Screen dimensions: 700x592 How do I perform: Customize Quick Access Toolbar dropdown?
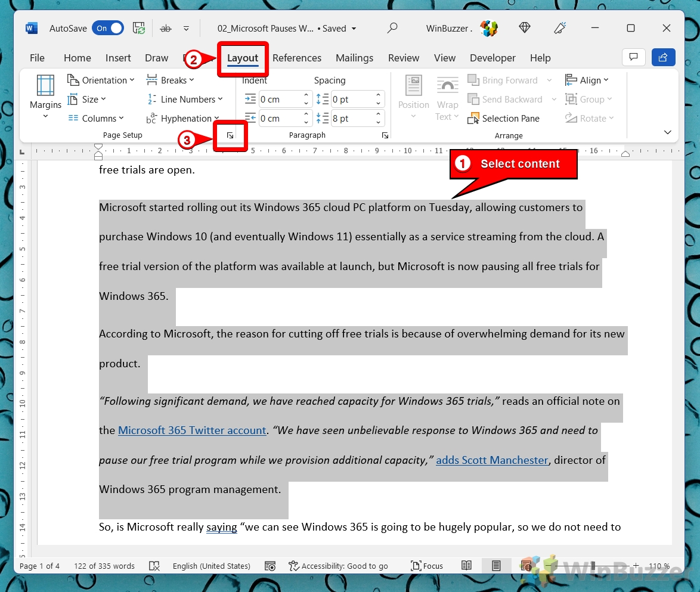coord(186,29)
